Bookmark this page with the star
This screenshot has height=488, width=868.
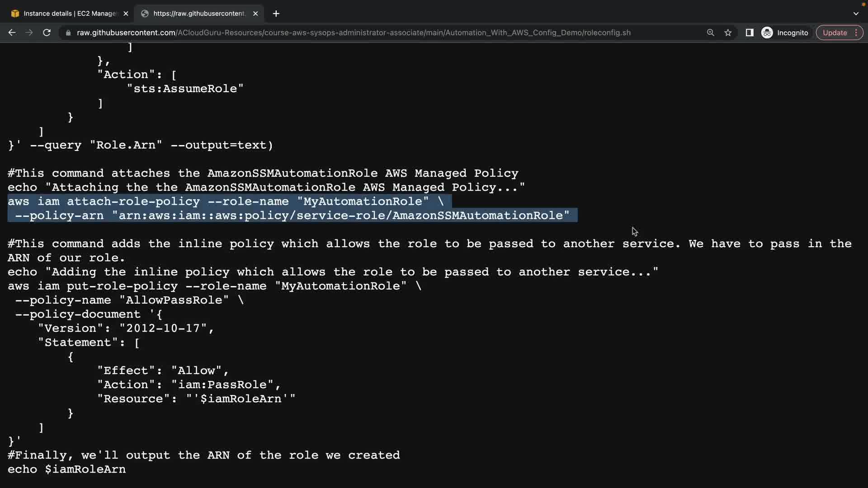coord(728,33)
